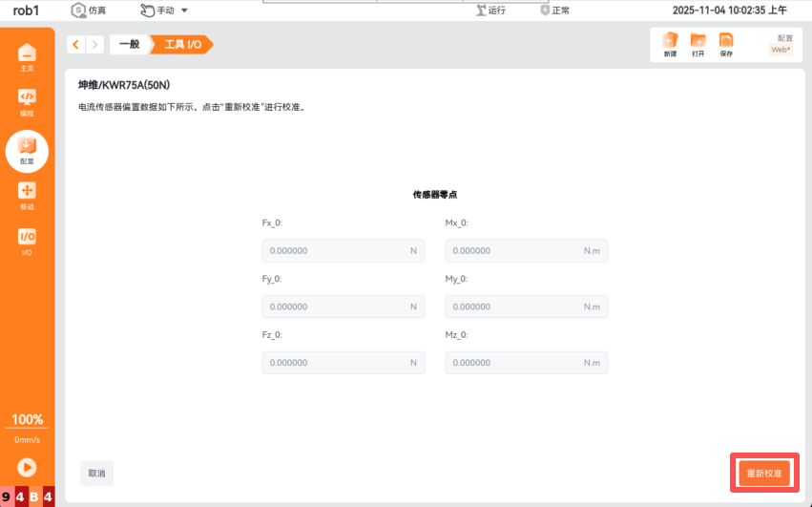Click the 取消 cancel button
The image size is (812, 507).
point(96,474)
